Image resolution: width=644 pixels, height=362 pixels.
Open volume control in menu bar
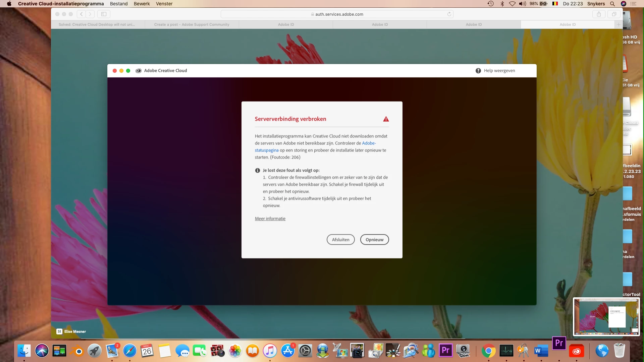[x=523, y=4]
